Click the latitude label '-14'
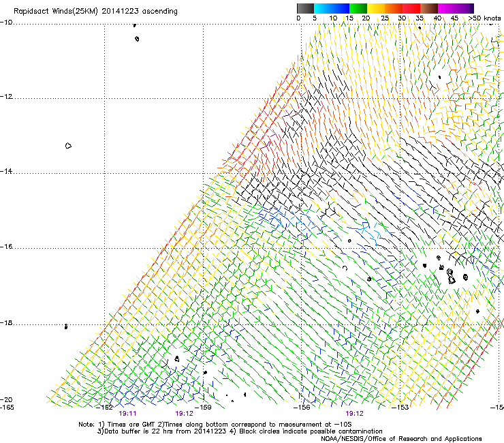Screen dimensions: 504x443 6,171
